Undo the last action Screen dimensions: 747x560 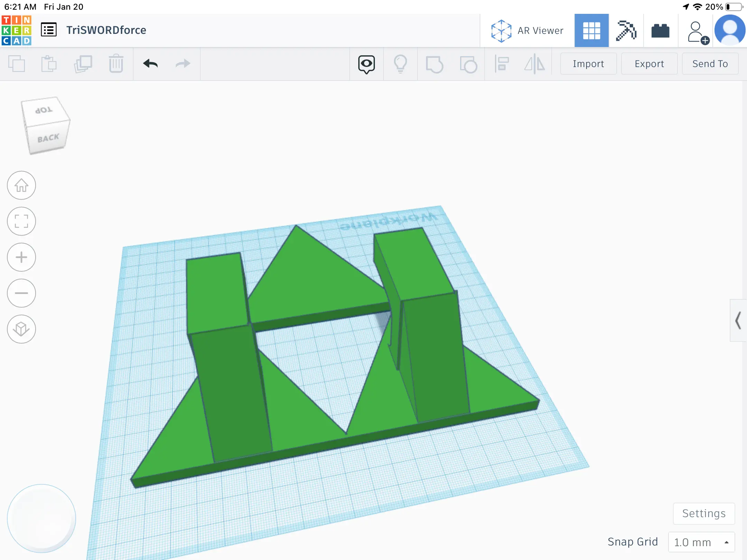(x=150, y=64)
